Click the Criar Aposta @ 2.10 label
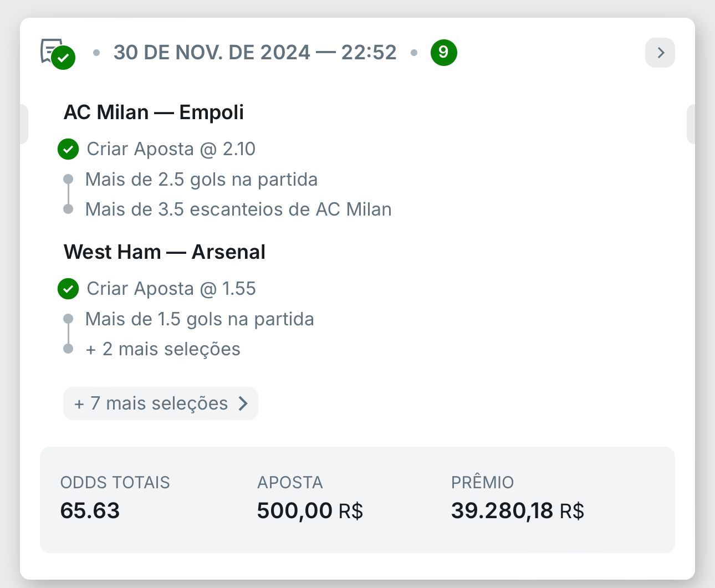Image resolution: width=715 pixels, height=588 pixels. (171, 149)
